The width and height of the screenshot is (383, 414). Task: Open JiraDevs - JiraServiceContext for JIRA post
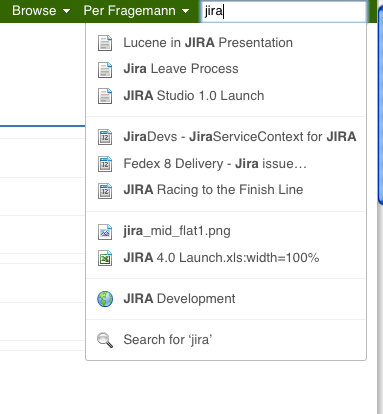(x=240, y=137)
